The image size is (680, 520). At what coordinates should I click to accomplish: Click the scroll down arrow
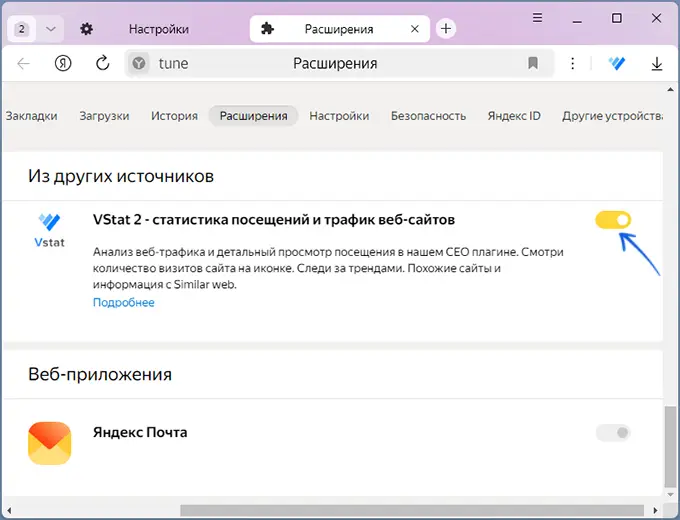click(x=670, y=495)
